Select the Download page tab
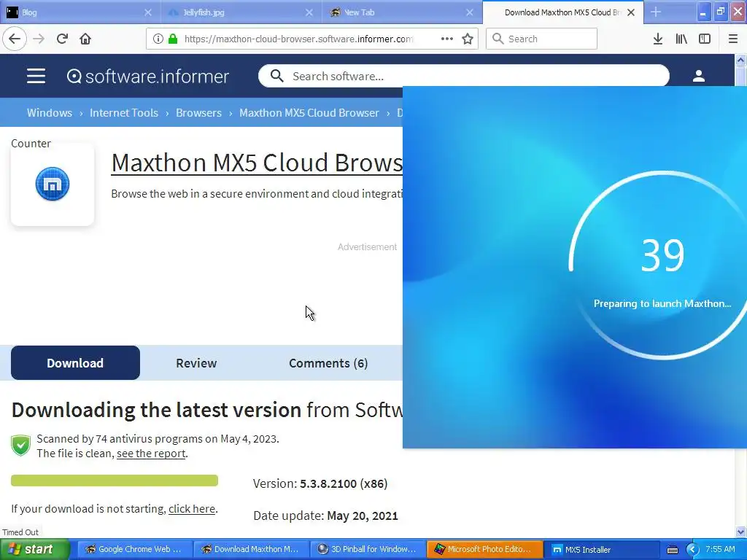The width and height of the screenshot is (747, 560). point(75,363)
